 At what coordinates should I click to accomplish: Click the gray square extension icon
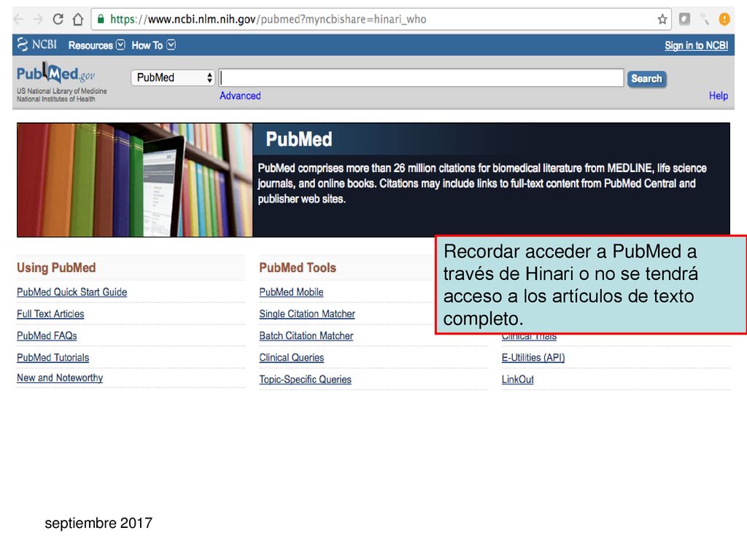684,19
